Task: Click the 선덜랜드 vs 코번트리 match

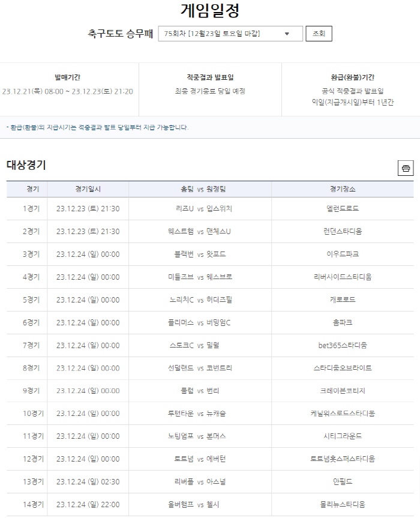Action: pos(200,368)
